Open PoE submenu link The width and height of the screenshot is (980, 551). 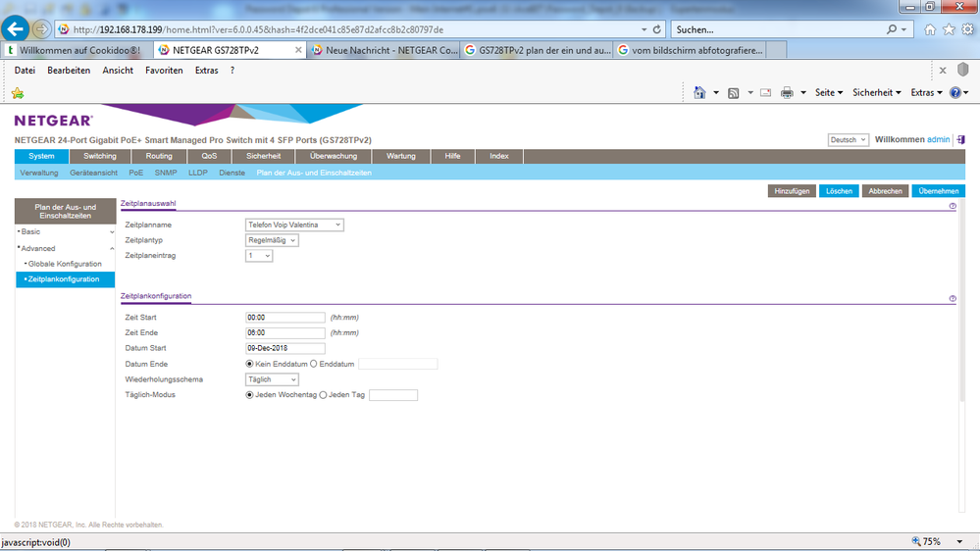(135, 174)
